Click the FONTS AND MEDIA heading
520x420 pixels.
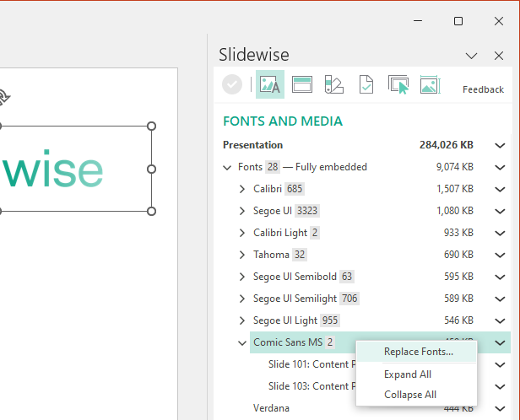pyautogui.click(x=283, y=121)
